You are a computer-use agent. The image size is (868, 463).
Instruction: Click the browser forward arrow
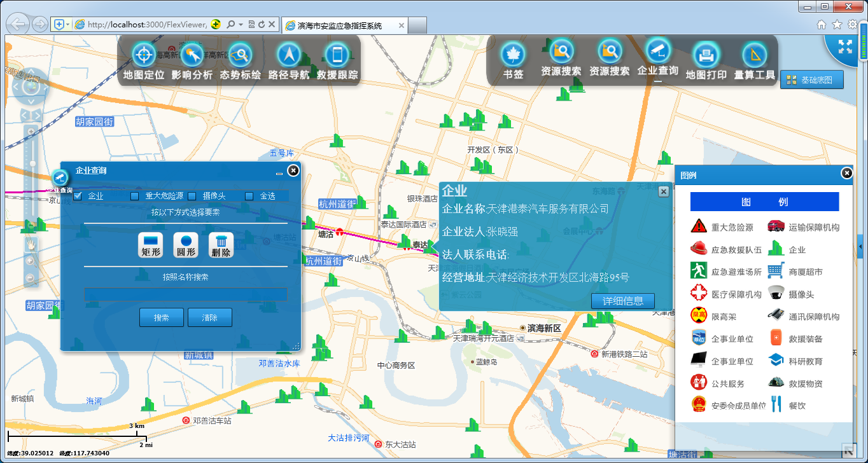(39, 25)
